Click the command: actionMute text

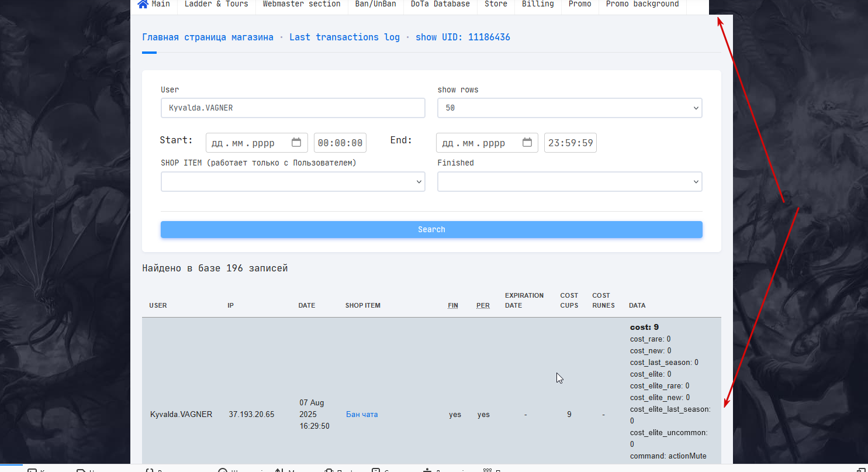point(668,456)
